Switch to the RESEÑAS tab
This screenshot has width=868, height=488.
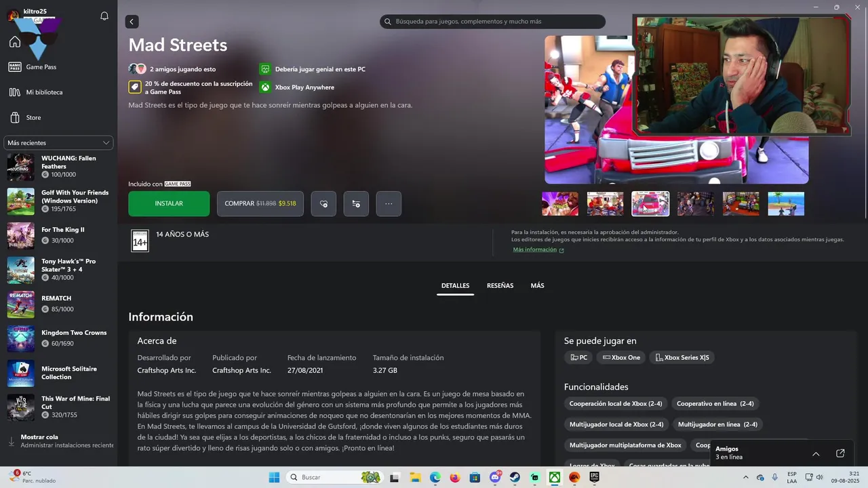(x=500, y=286)
